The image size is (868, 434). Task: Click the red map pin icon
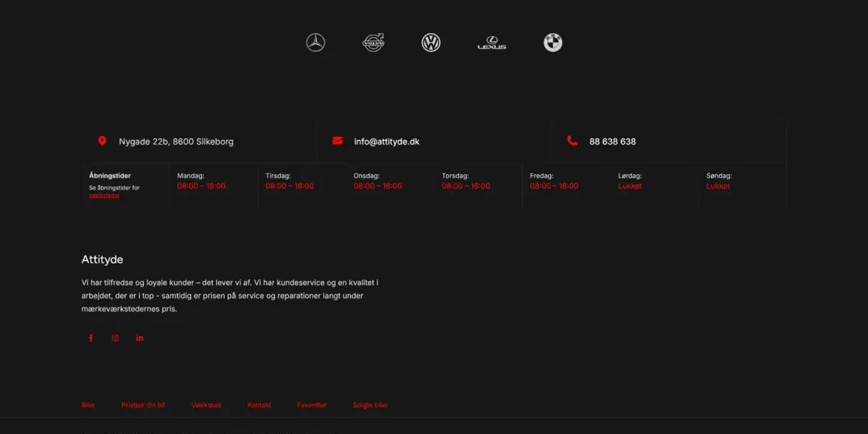[x=102, y=141]
